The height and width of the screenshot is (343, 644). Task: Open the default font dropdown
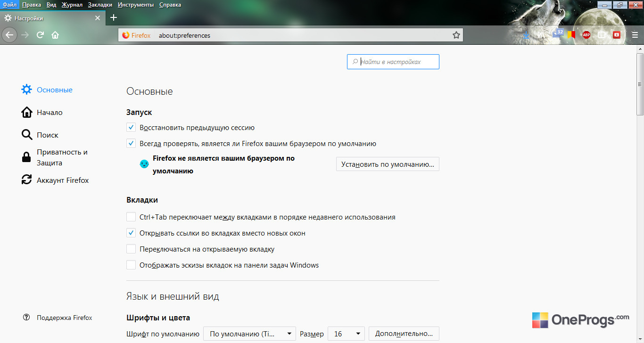tap(249, 334)
